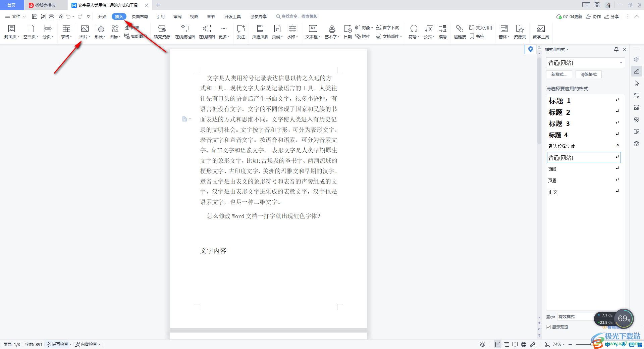644x349 pixels.
Task: Click the zoom out minus button
Action: [570, 344]
